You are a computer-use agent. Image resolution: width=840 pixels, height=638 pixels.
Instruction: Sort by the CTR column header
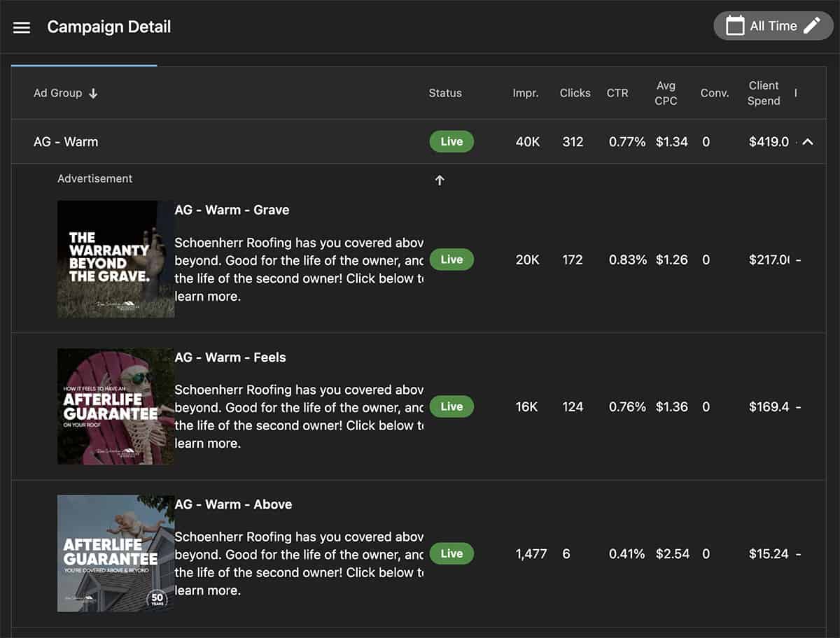[x=617, y=93]
